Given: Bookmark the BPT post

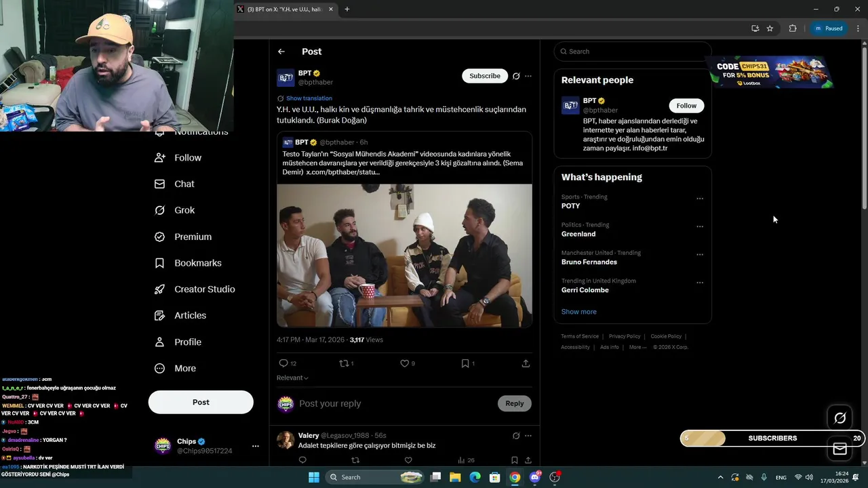Looking at the screenshot, I should coord(465,363).
